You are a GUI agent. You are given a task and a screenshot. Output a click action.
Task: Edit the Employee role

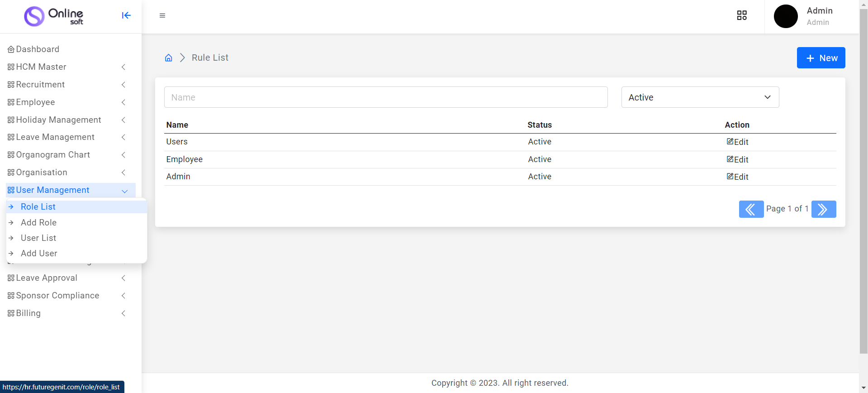pyautogui.click(x=737, y=159)
